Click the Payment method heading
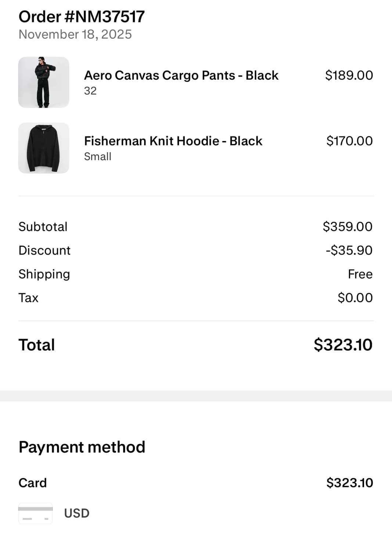392x551 pixels. [82, 447]
